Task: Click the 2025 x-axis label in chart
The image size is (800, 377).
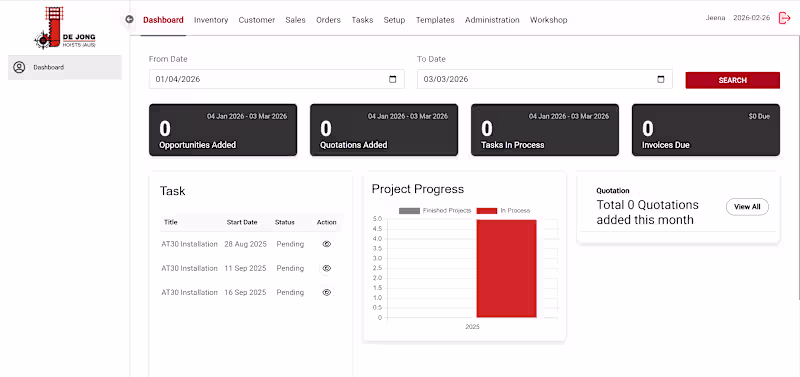Action: tap(472, 326)
